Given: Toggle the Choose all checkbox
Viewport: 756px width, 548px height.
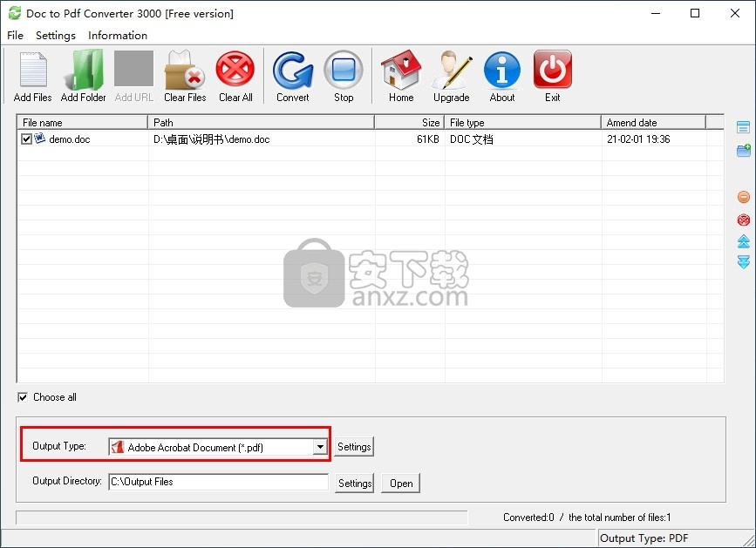Looking at the screenshot, I should point(23,397).
